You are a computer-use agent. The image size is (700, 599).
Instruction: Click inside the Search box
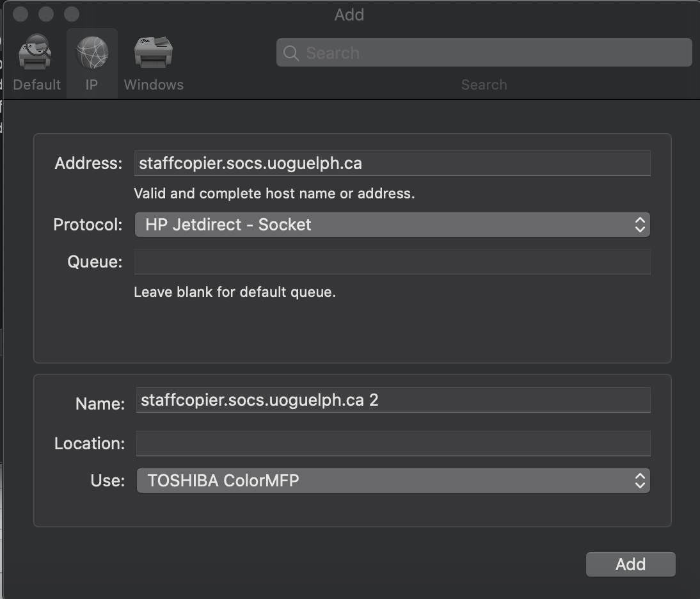point(484,52)
